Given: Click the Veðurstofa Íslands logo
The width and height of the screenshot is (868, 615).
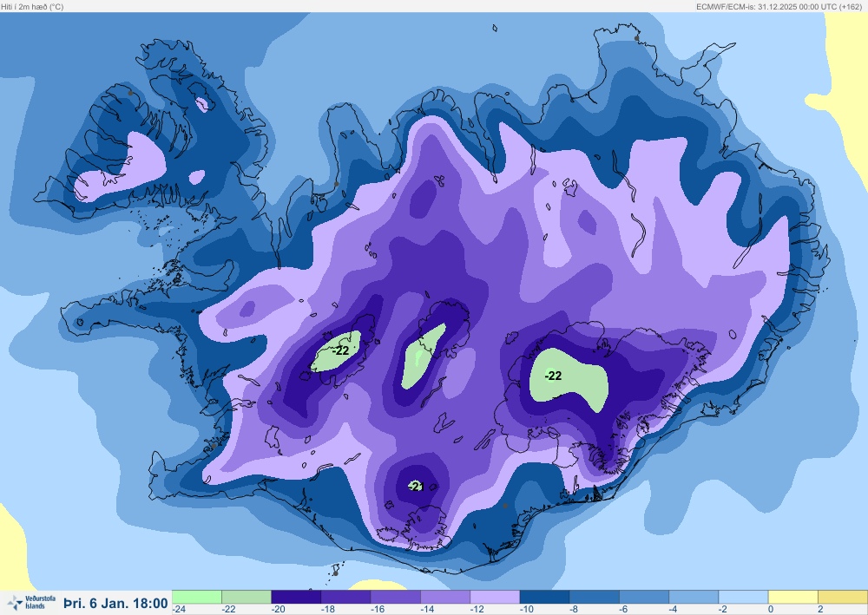Looking at the screenshot, I should point(31,602).
